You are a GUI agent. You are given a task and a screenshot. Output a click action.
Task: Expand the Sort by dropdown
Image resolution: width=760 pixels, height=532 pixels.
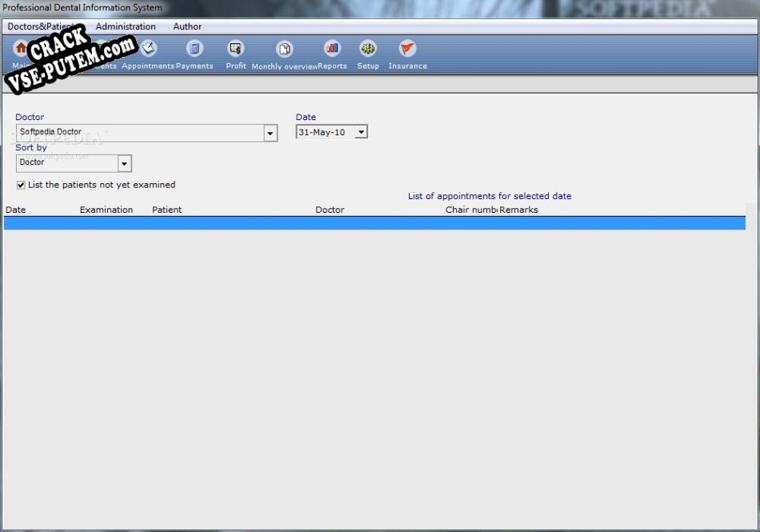[x=124, y=163]
